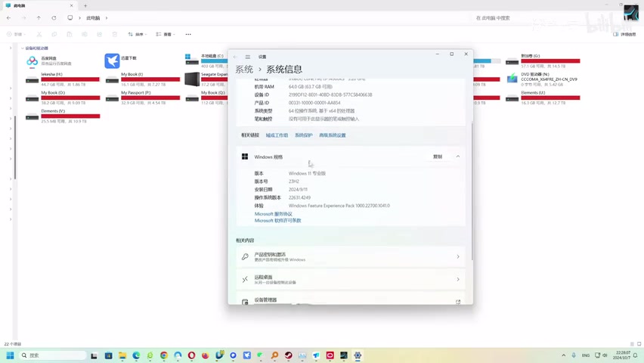Click the breadcrumb chevron after 此电脑
This screenshot has height=363, width=644.
[x=107, y=18]
